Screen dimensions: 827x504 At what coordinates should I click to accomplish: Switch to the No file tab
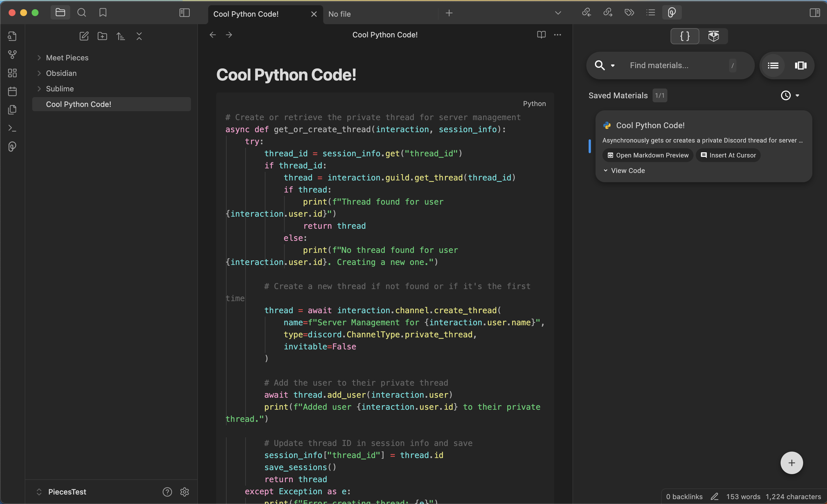click(x=340, y=14)
